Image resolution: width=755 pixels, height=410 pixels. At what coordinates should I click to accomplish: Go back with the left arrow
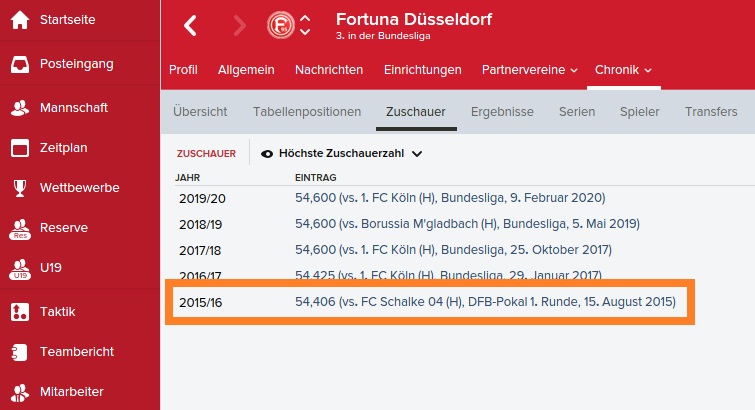(190, 26)
